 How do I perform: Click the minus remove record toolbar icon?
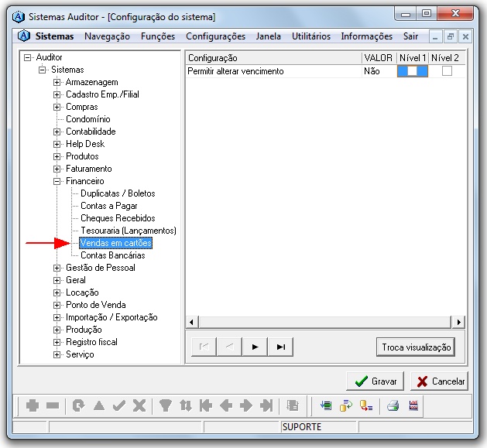[53, 405]
